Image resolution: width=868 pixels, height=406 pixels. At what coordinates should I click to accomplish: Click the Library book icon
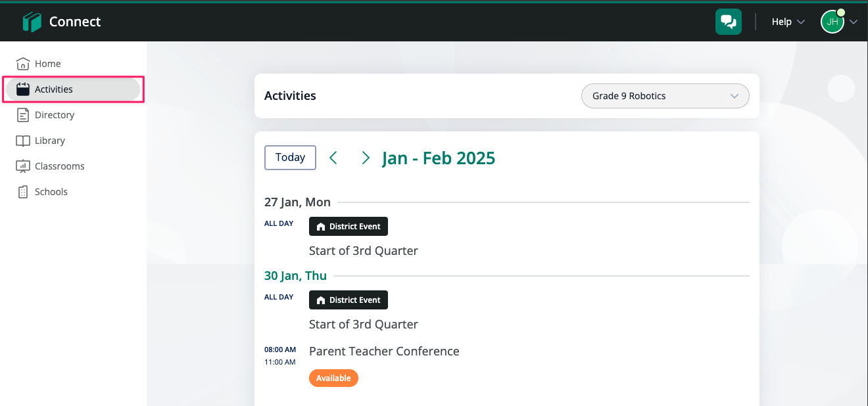(23, 141)
